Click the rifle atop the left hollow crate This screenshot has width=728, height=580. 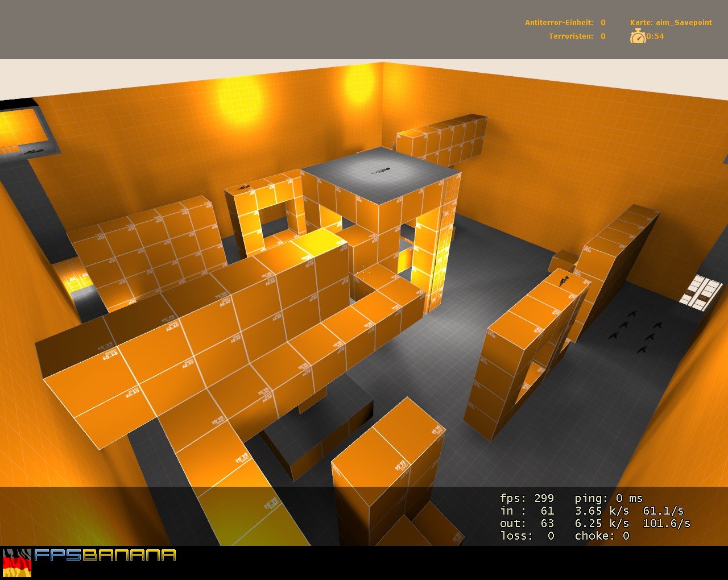click(x=244, y=188)
